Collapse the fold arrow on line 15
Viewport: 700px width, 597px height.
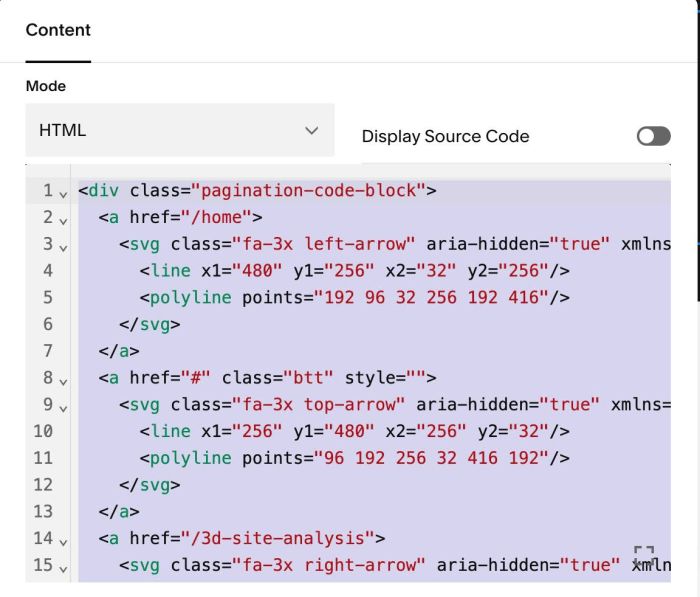pyautogui.click(x=63, y=569)
